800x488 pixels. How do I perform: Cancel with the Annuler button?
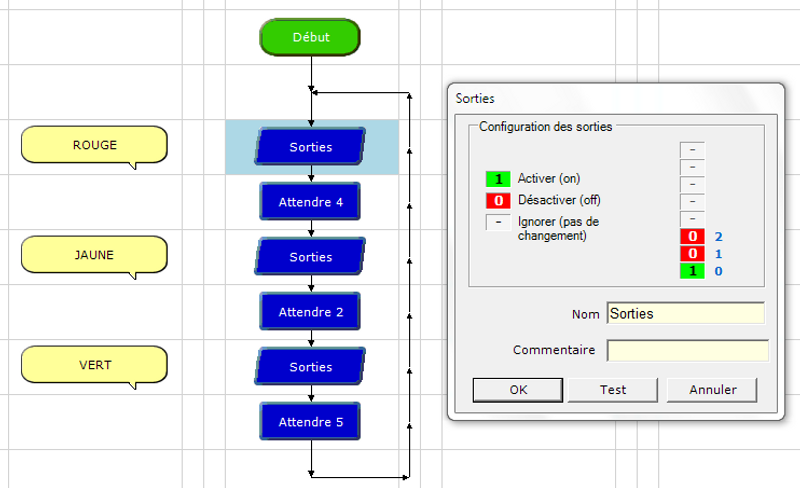coord(712,390)
